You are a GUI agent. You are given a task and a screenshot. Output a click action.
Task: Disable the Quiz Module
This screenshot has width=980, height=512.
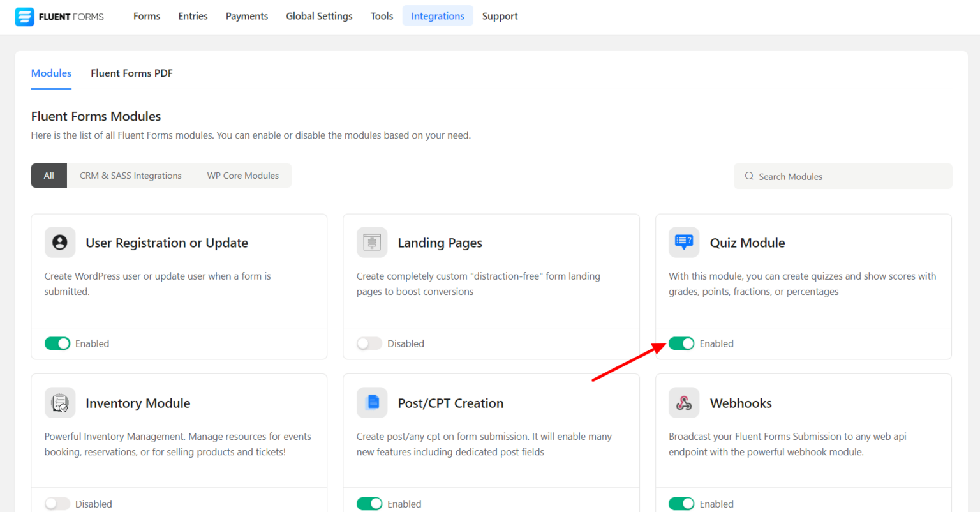tap(681, 343)
